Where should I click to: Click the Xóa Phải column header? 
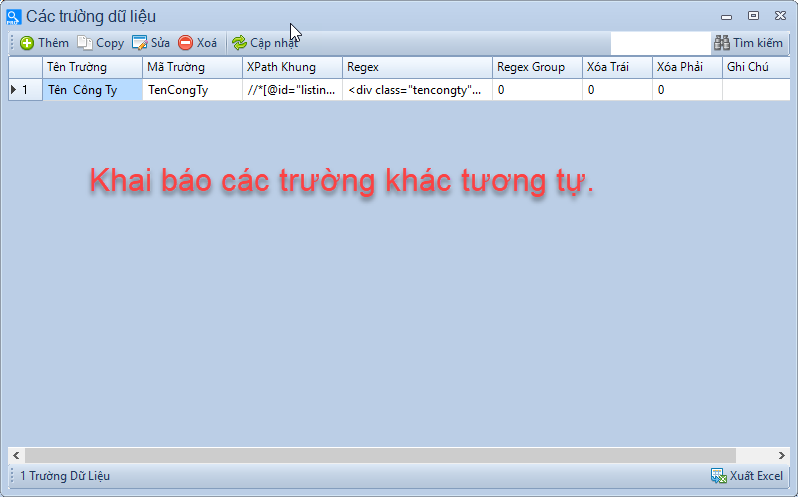pos(687,67)
